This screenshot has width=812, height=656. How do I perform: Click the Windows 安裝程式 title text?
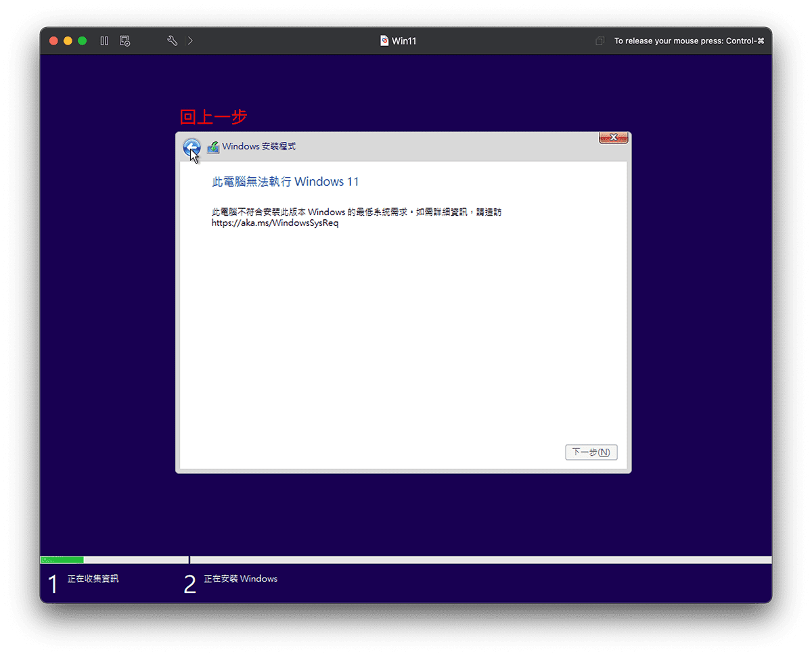[259, 147]
